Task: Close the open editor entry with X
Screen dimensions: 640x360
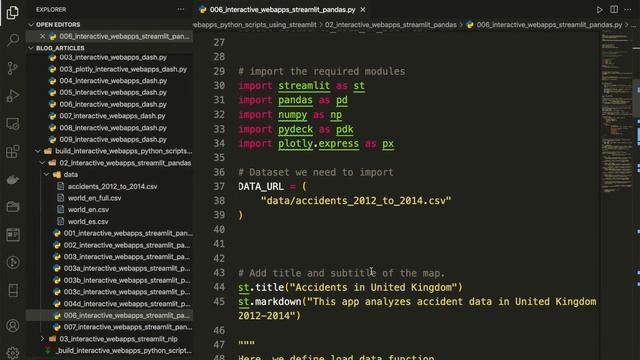Action: pos(42,36)
